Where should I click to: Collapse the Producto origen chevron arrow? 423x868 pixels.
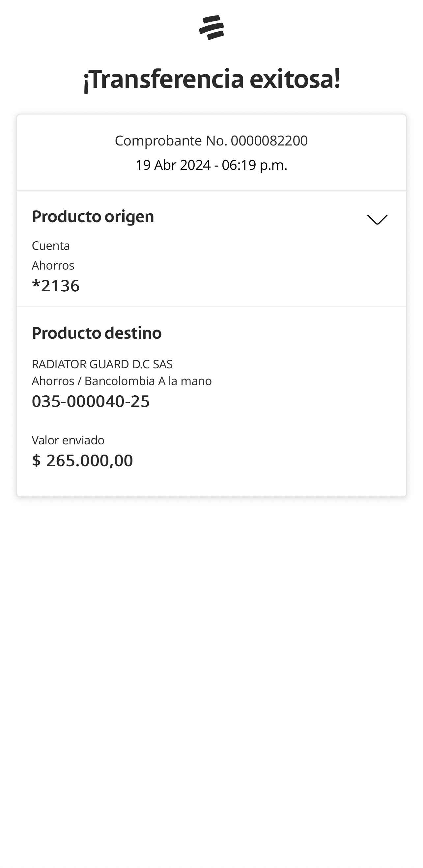377,219
